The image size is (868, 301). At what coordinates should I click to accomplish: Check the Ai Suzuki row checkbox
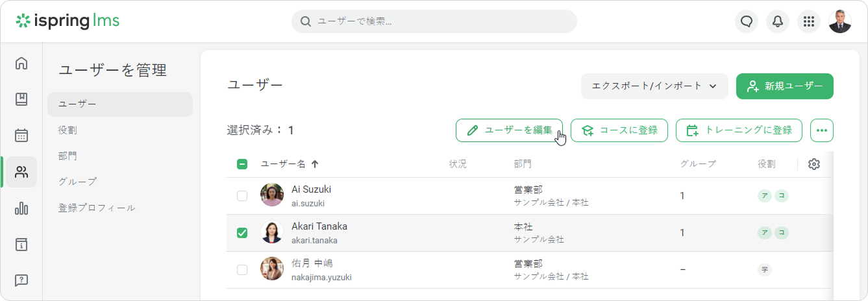coord(242,196)
